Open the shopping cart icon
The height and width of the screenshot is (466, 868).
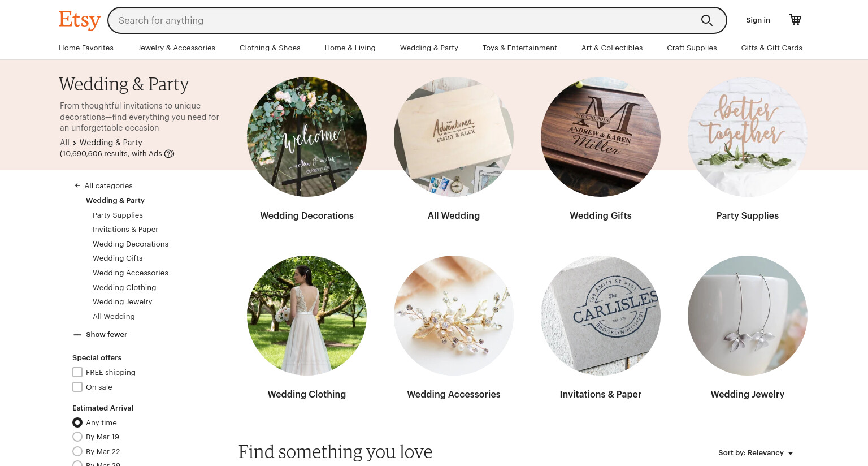795,20
